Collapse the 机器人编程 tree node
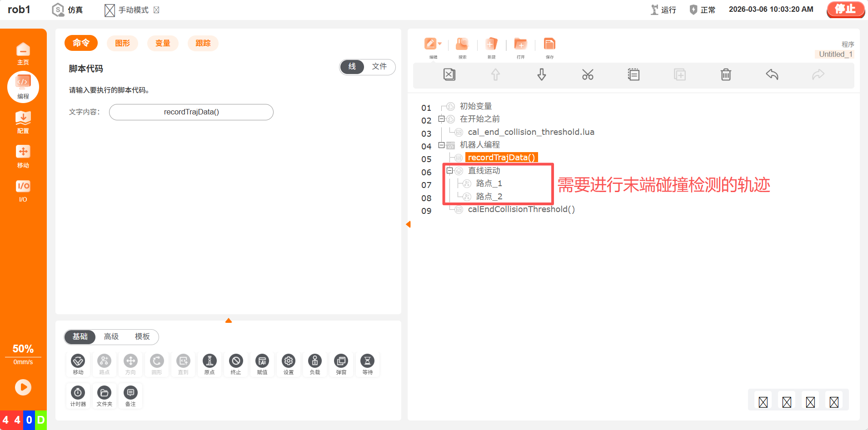Viewport: 868px width, 430px height. tap(441, 145)
